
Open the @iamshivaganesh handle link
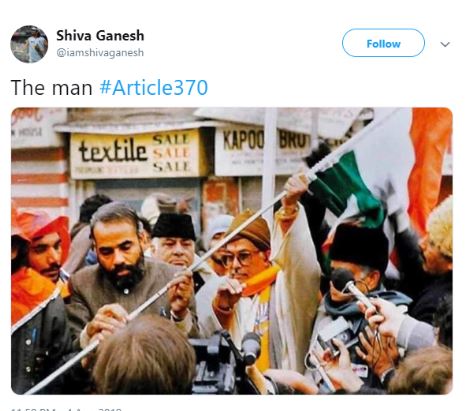click(x=100, y=53)
